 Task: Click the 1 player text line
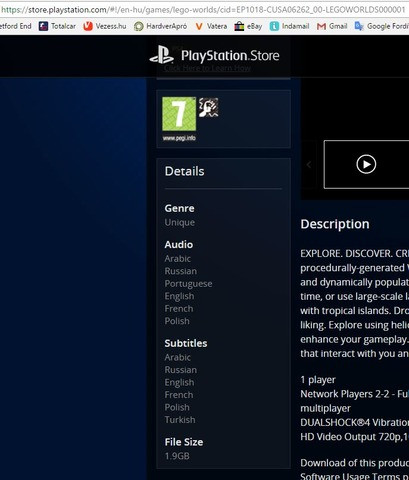318,380
